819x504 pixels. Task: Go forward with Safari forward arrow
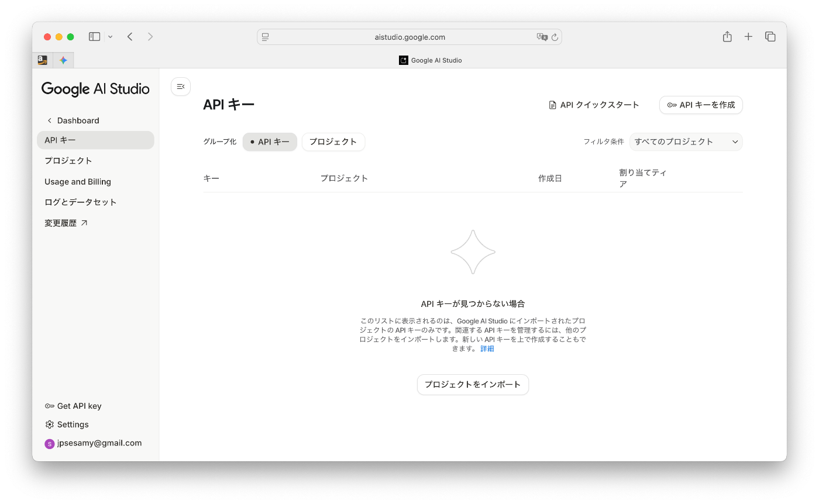pyautogui.click(x=150, y=37)
